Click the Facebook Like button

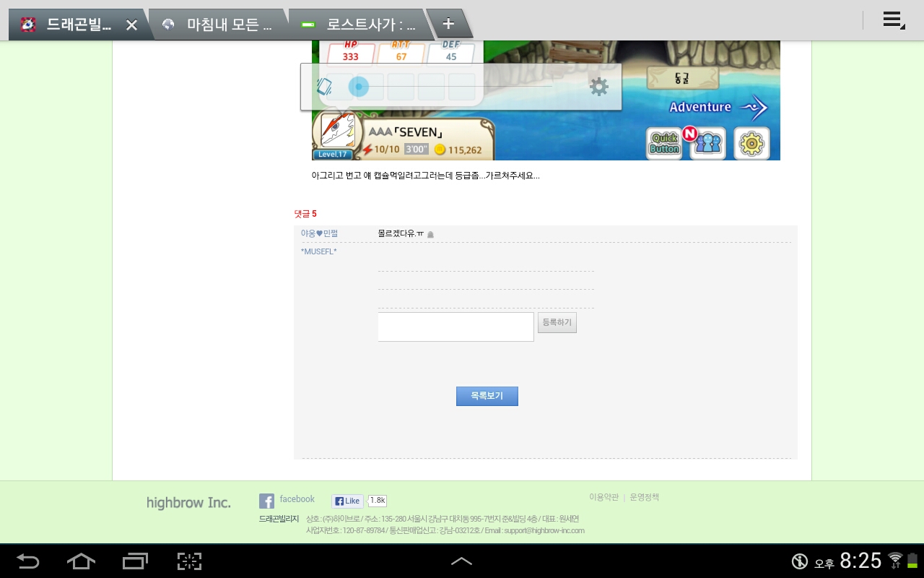(347, 501)
